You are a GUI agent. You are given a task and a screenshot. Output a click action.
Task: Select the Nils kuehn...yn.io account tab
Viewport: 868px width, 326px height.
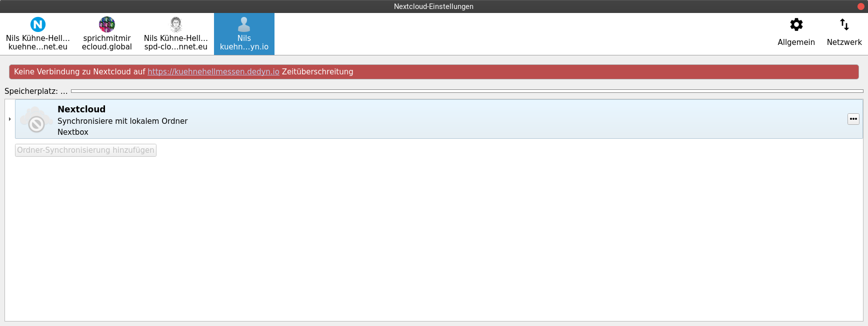click(244, 34)
